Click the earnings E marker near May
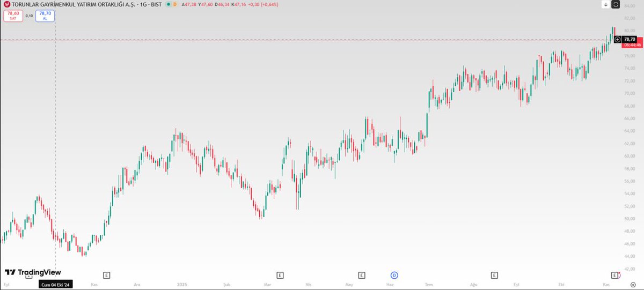 coord(362,275)
